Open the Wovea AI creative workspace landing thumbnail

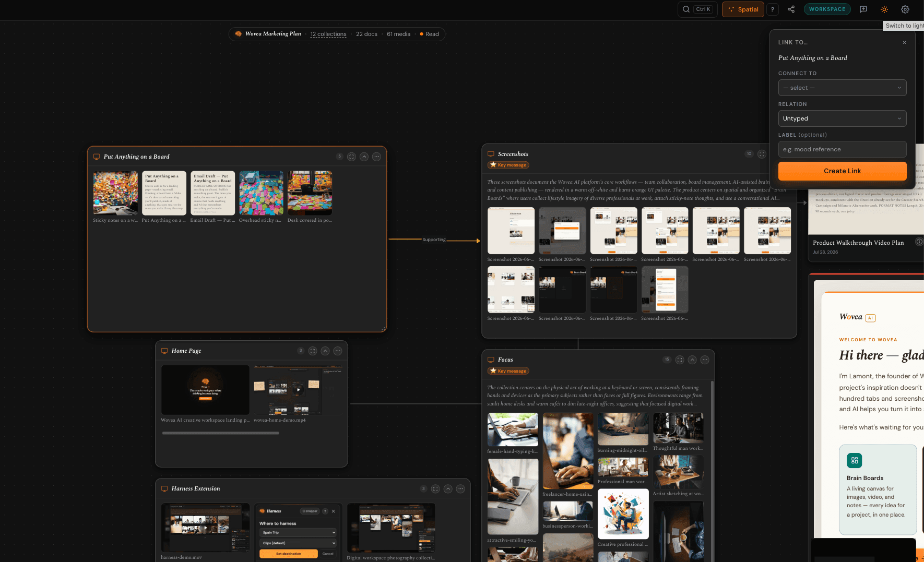(x=205, y=390)
